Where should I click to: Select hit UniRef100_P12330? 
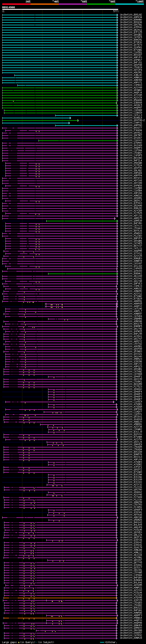131,500
